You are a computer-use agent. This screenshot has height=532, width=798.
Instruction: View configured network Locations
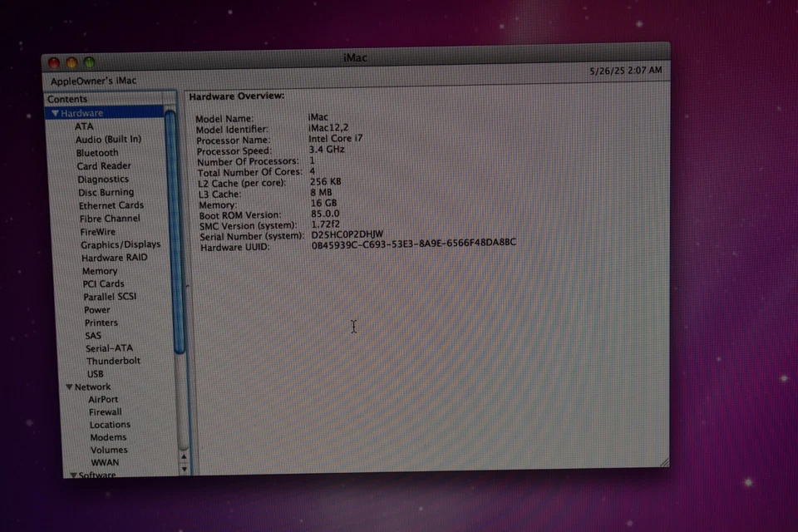click(109, 424)
